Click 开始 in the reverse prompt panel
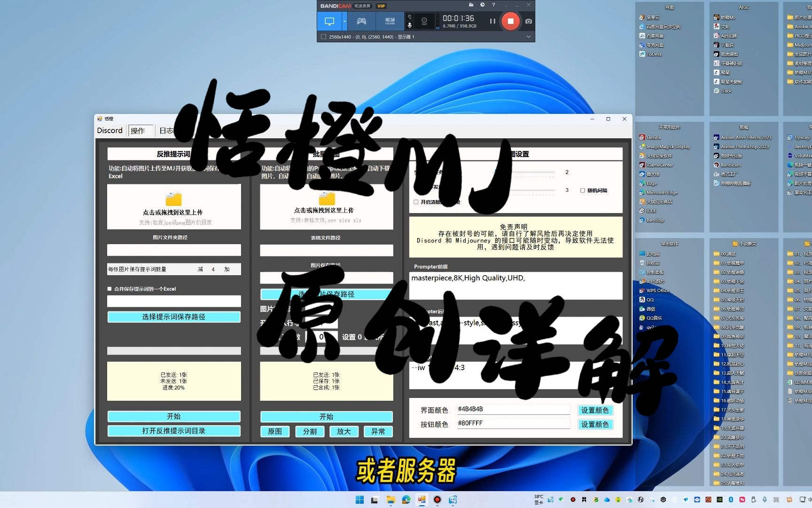The width and height of the screenshot is (812, 508). (174, 416)
